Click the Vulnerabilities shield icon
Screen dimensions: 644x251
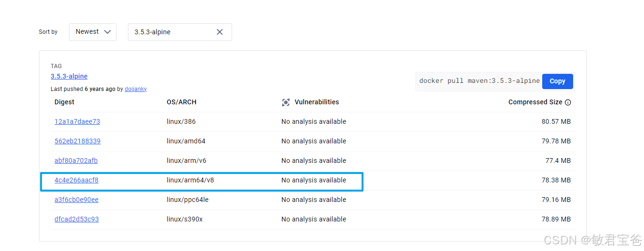pyautogui.click(x=286, y=102)
